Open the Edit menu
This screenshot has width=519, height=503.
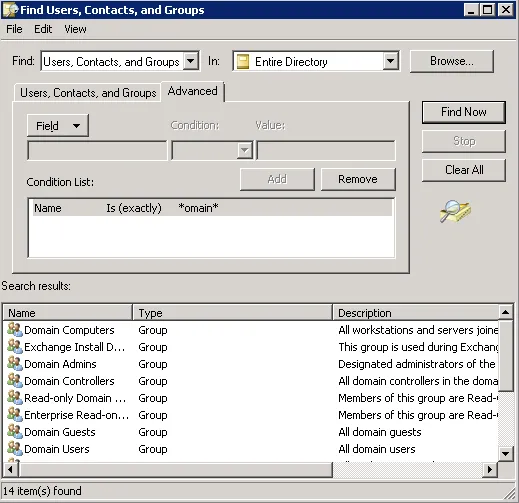(x=43, y=29)
